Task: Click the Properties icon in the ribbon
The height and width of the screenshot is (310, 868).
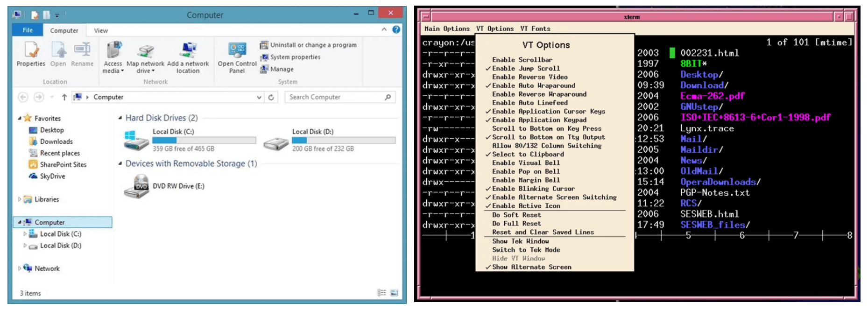Action: tap(31, 50)
